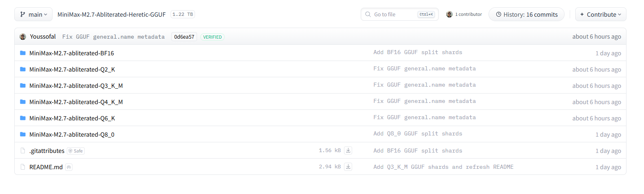The image size is (644, 194).
Task: Open the MiniMax-M2.7-abliterated-Q4_K_M folder
Action: coord(76,102)
